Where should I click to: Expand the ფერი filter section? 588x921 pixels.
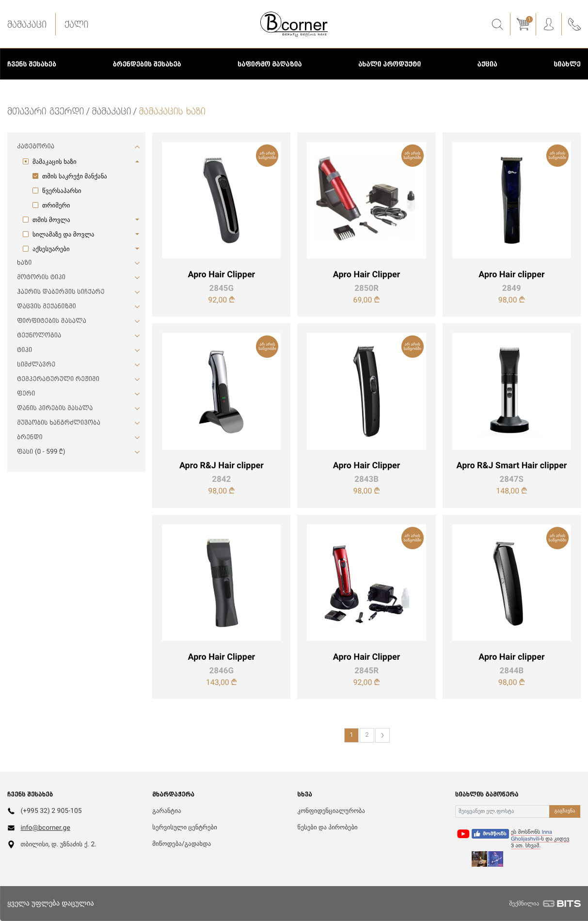(x=76, y=393)
